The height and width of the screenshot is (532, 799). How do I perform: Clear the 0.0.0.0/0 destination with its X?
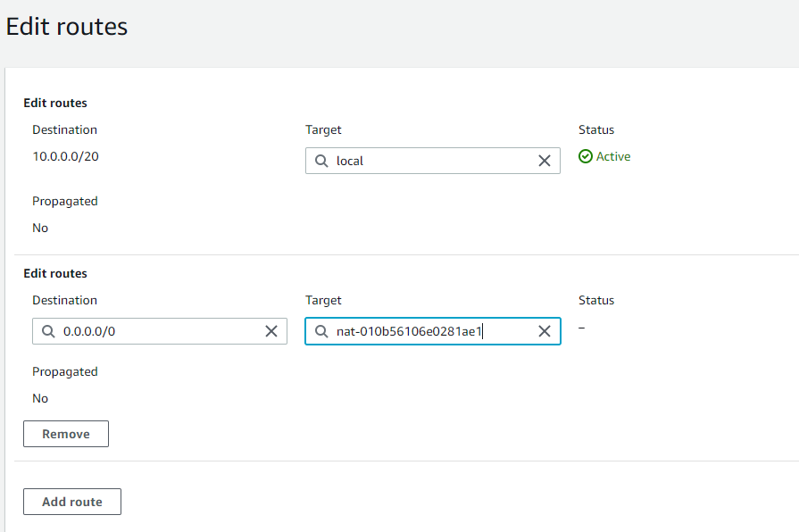click(271, 331)
